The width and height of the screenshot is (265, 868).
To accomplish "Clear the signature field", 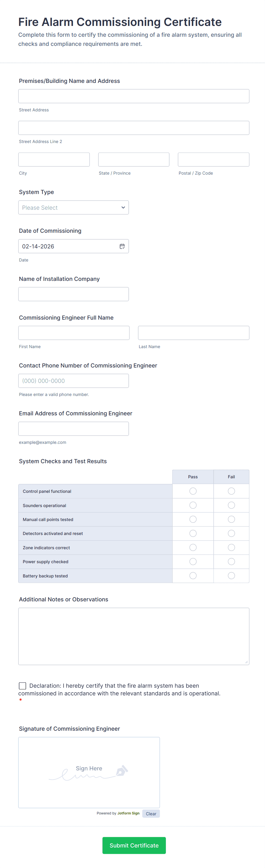I will [x=151, y=814].
